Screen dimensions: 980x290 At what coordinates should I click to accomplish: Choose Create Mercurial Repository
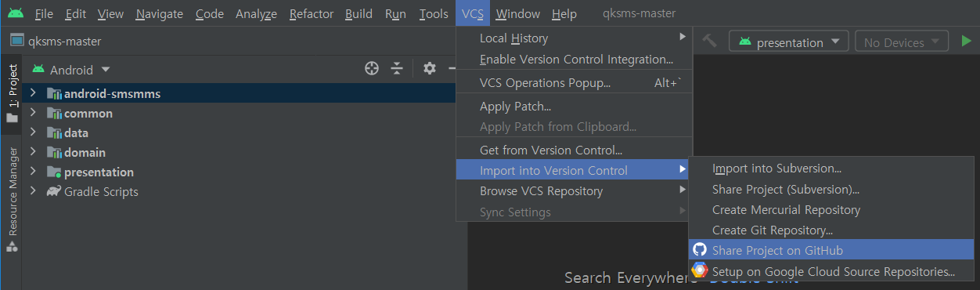831,210
